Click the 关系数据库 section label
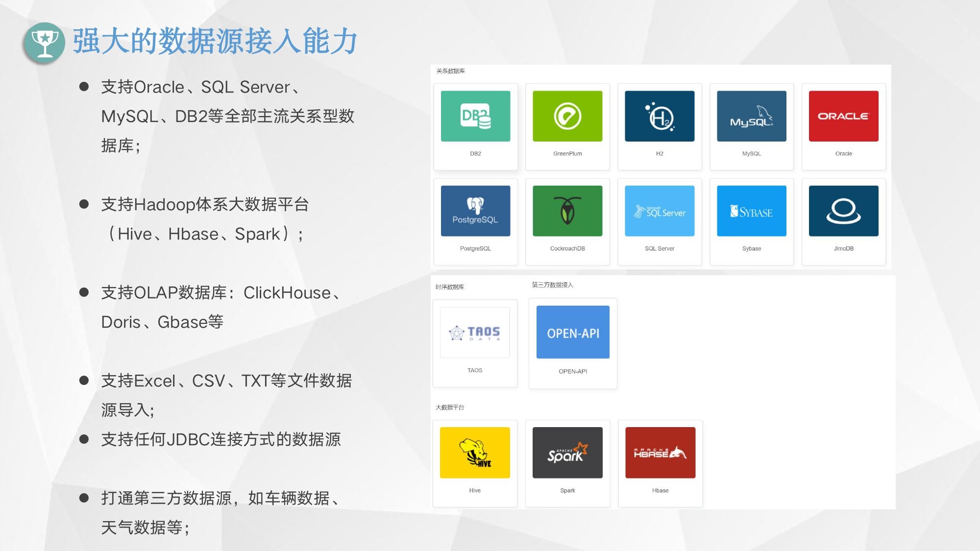 point(450,71)
